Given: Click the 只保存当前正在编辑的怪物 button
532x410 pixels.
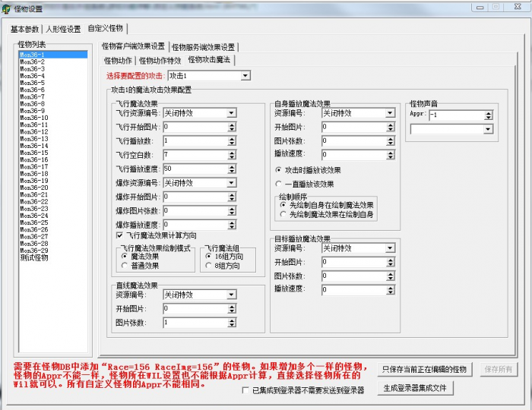Looking at the screenshot, I should pos(424,369).
